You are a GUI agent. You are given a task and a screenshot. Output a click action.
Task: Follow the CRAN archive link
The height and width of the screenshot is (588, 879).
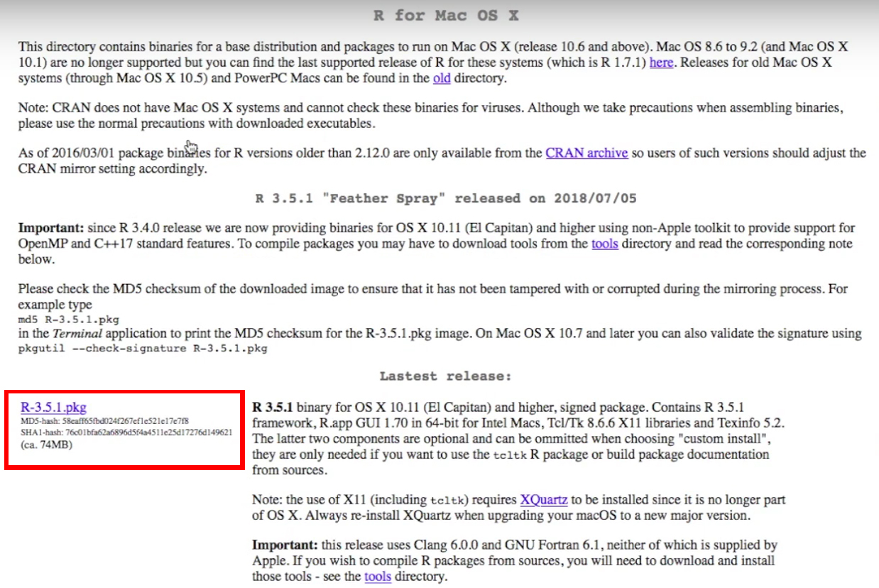586,153
